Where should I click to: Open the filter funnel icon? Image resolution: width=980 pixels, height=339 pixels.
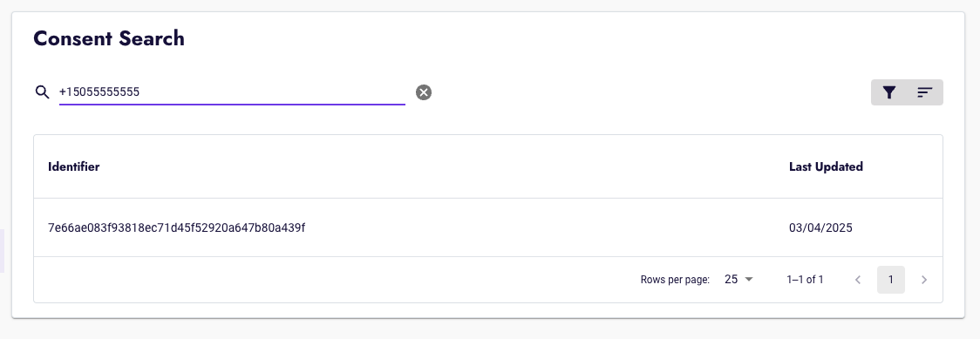[889, 92]
